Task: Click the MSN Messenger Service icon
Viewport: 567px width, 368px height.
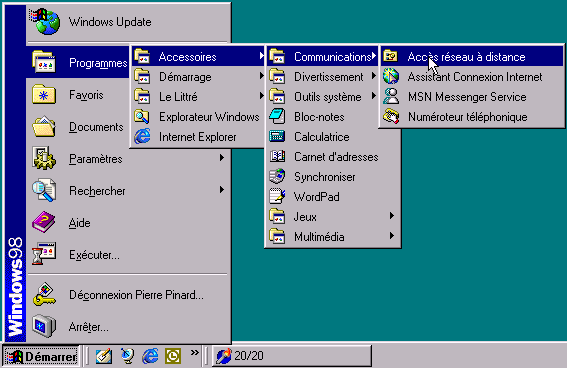Action: 391,97
